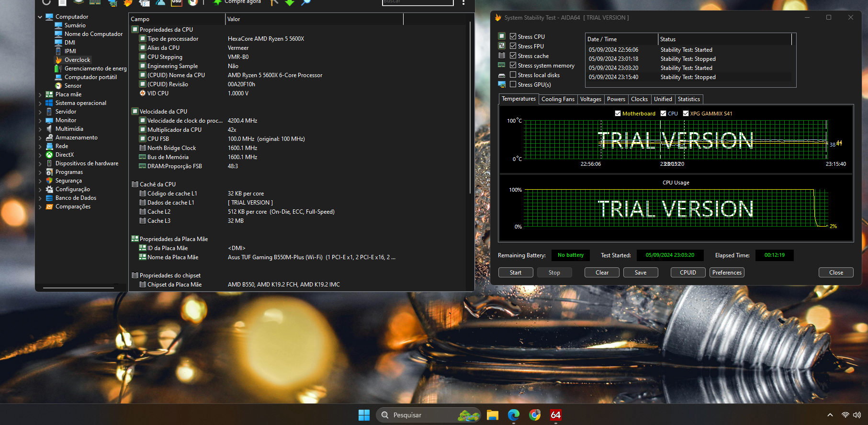Open AIDA64 icon on the taskbar
868x425 pixels.
(556, 415)
